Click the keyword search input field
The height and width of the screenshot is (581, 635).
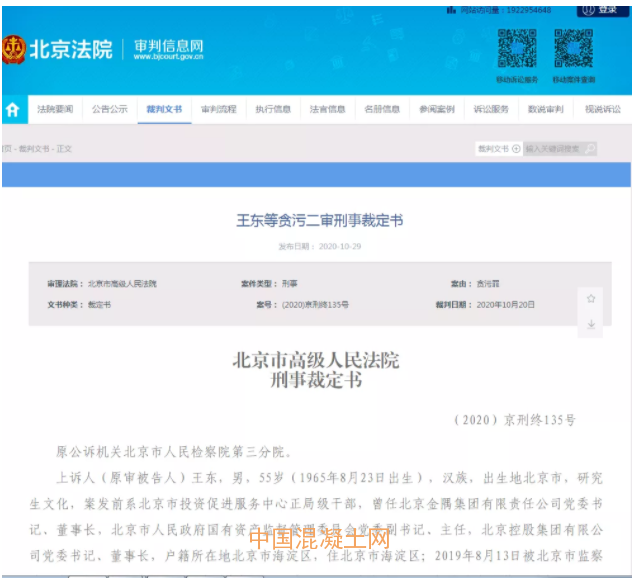point(553,149)
